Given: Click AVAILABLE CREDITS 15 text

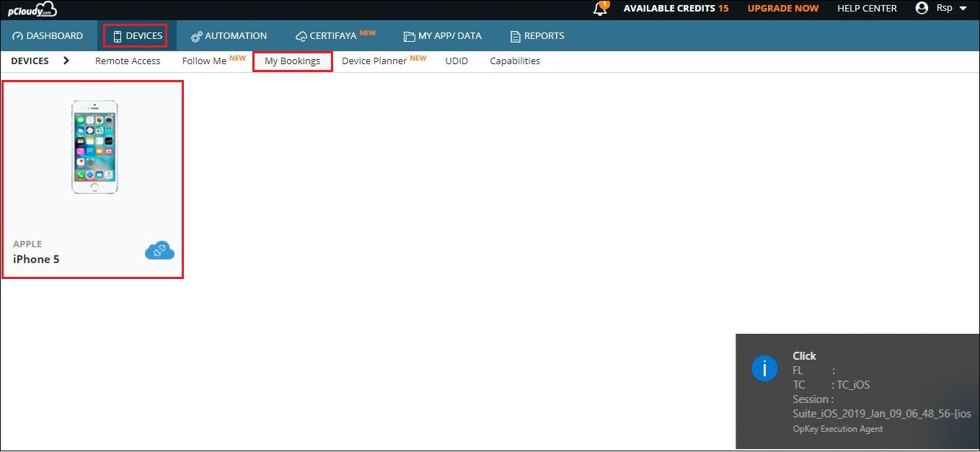Looking at the screenshot, I should [676, 9].
